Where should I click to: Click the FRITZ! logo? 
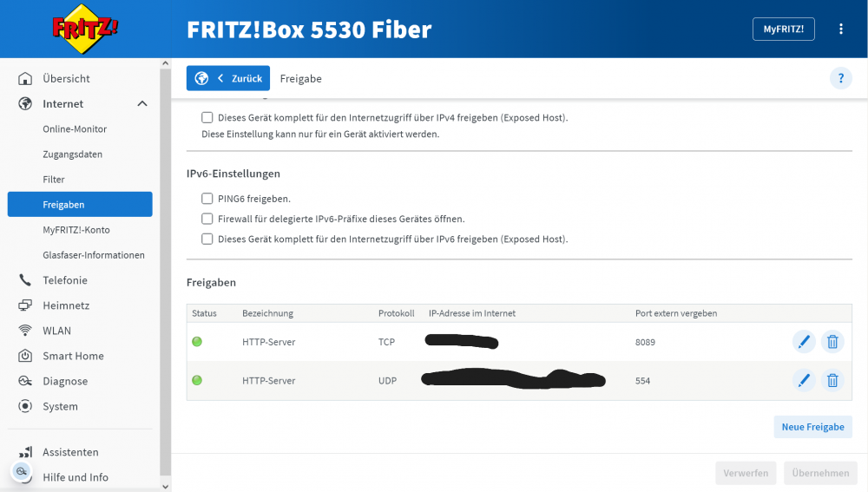click(85, 29)
